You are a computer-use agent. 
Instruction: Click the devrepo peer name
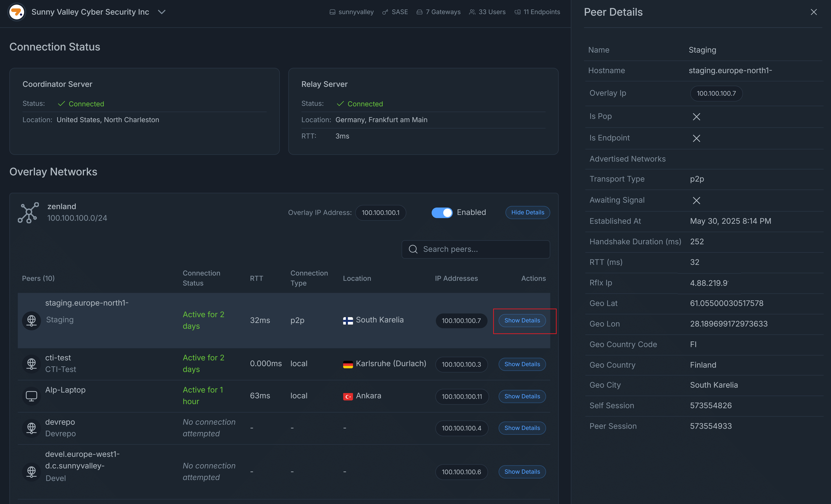[60, 422]
